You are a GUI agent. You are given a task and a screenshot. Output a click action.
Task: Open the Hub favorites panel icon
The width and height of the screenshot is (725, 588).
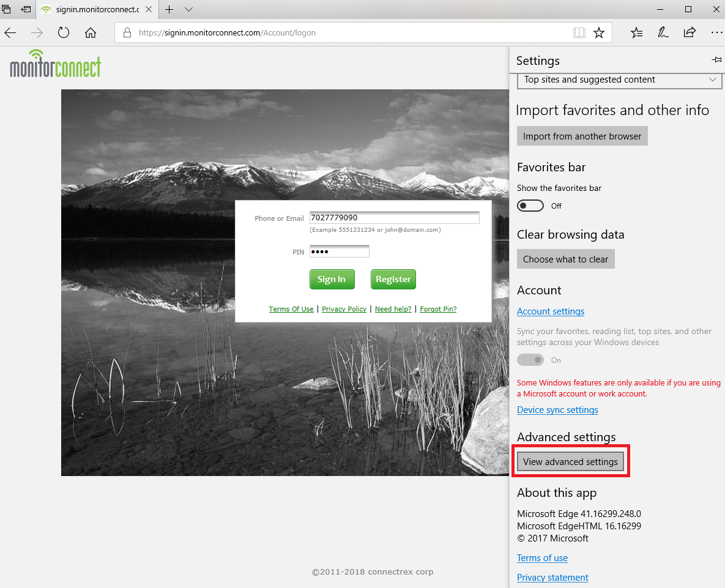point(636,32)
